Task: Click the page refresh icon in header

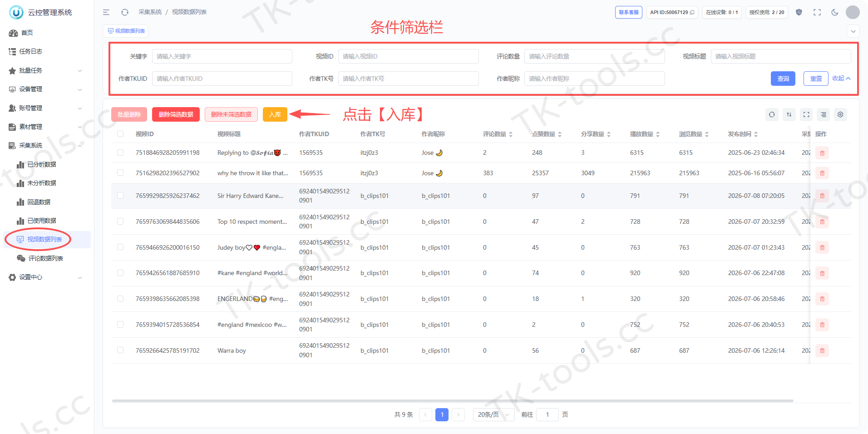Action: (125, 12)
